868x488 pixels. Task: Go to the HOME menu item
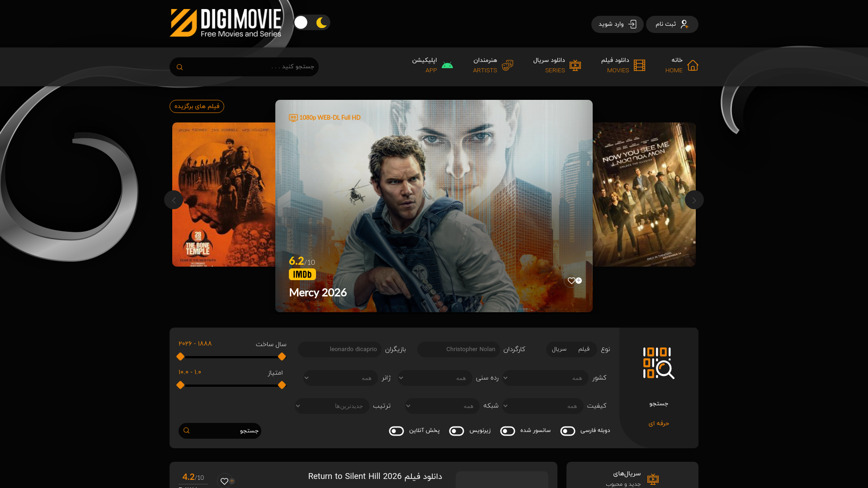coord(674,66)
